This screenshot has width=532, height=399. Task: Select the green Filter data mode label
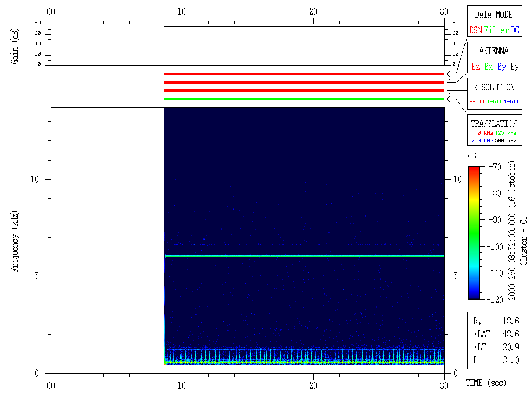[x=496, y=30]
